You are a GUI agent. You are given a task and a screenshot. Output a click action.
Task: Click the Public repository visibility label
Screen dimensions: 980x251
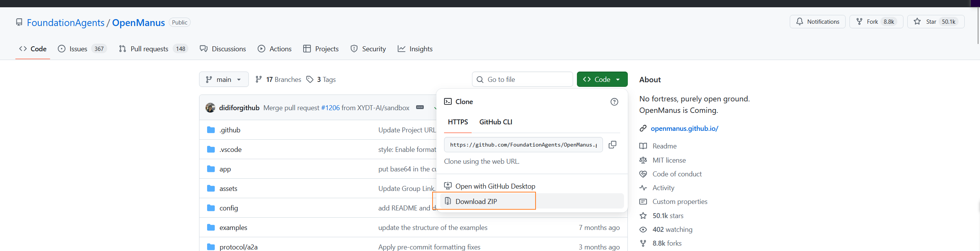180,23
